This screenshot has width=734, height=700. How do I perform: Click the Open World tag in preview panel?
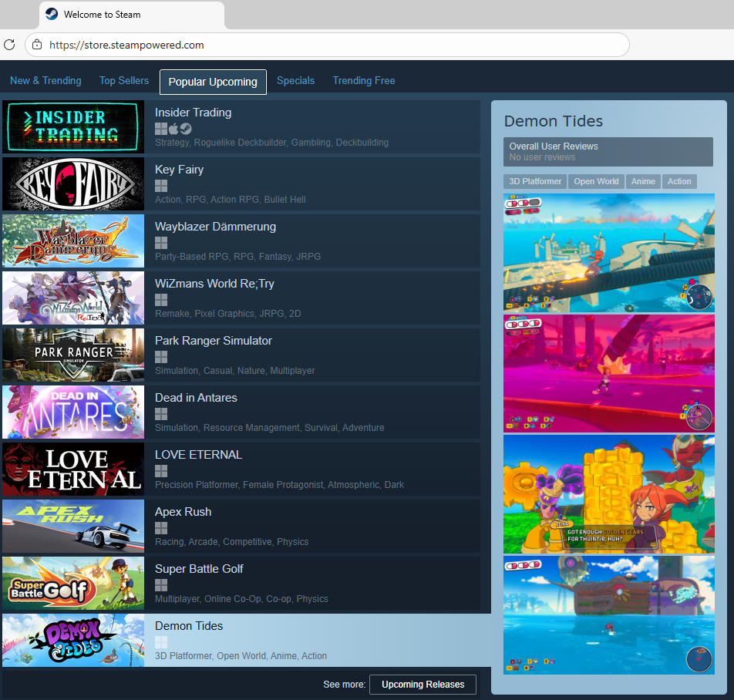coord(596,181)
